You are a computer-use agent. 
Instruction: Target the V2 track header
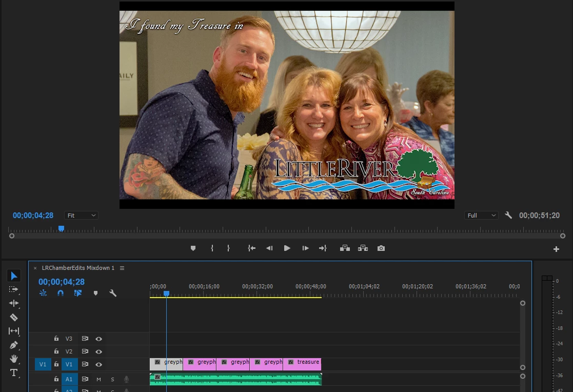pyautogui.click(x=69, y=351)
